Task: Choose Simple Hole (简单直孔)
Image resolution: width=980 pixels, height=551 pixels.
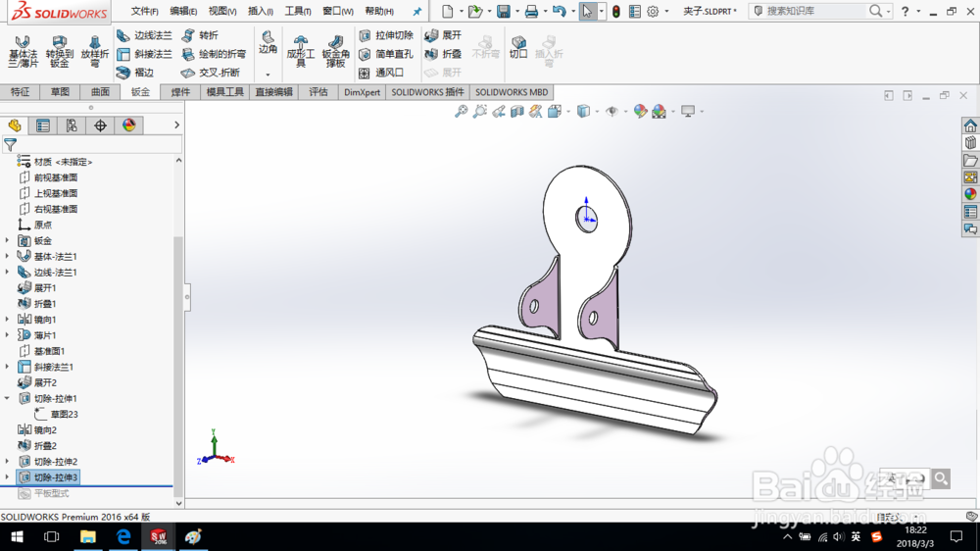Action: point(386,54)
